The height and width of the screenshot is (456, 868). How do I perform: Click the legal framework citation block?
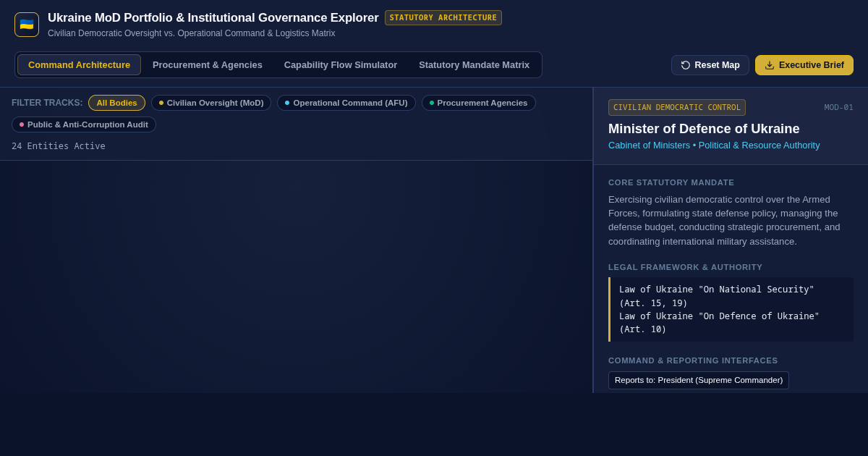point(731,310)
